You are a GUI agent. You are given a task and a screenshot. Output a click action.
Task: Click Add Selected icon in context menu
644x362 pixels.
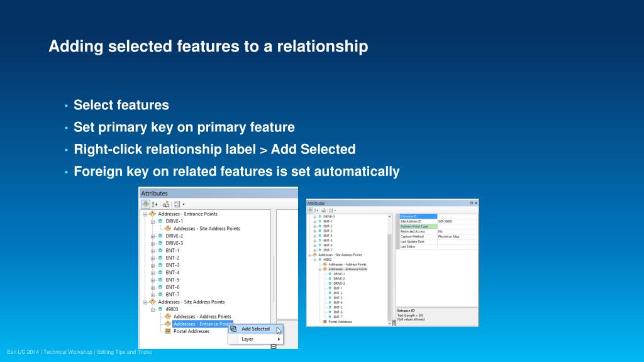pos(233,329)
